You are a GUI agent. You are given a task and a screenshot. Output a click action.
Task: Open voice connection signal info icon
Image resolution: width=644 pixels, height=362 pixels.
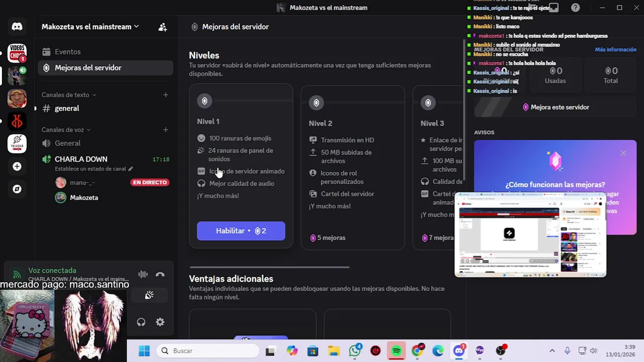[x=17, y=275]
